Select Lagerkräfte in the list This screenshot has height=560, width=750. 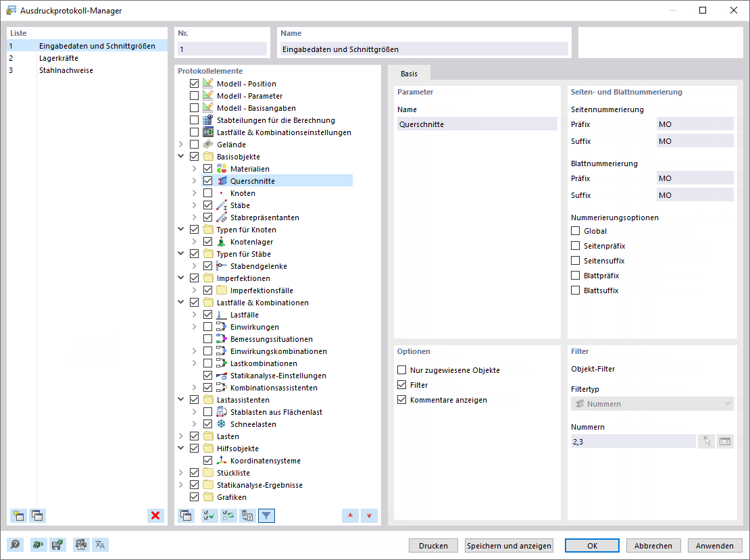pos(87,58)
